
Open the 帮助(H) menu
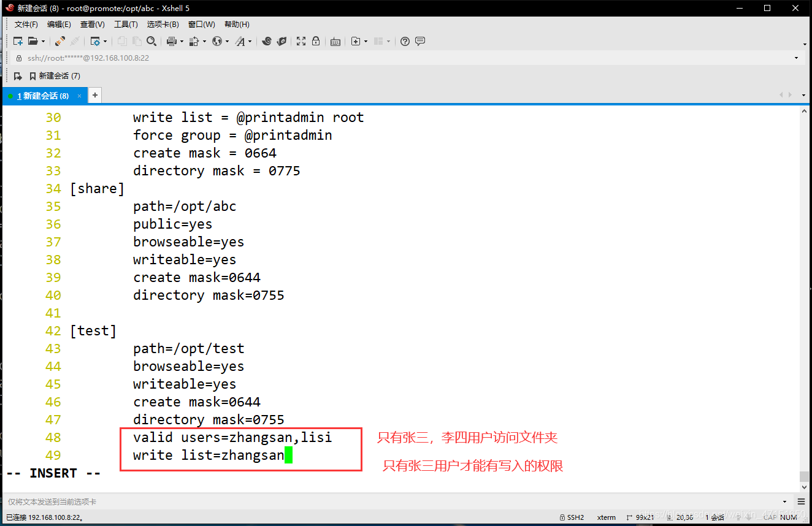[237, 25]
